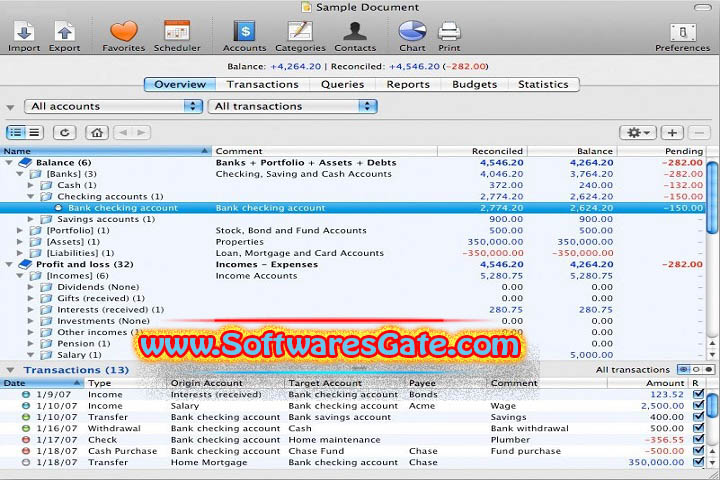
Task: Sort transactions by Date column
Action: click(x=42, y=383)
